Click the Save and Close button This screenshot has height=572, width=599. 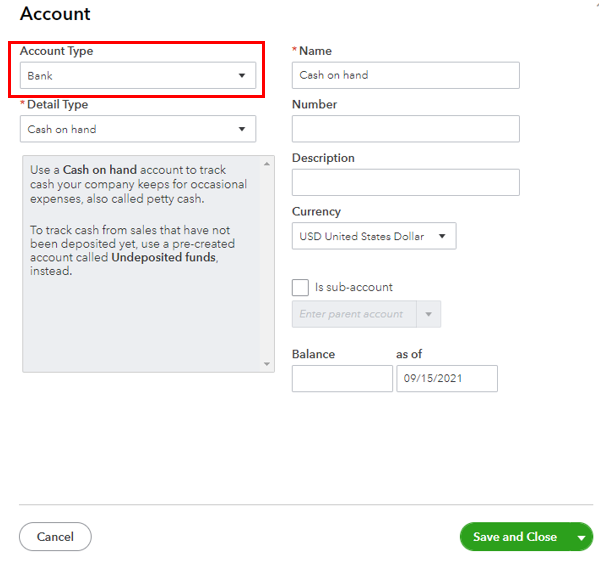point(516,537)
